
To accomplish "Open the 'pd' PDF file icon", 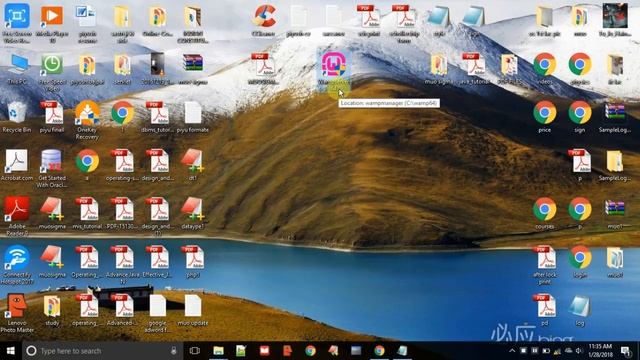I will point(544,306).
